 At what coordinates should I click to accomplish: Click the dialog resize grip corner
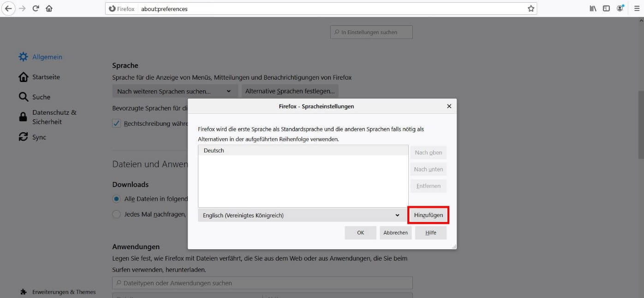tap(454, 246)
